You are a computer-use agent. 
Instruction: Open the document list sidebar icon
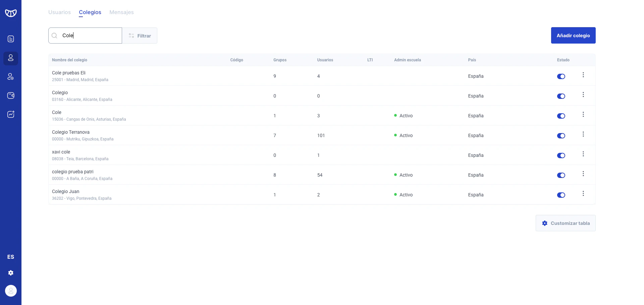11,39
